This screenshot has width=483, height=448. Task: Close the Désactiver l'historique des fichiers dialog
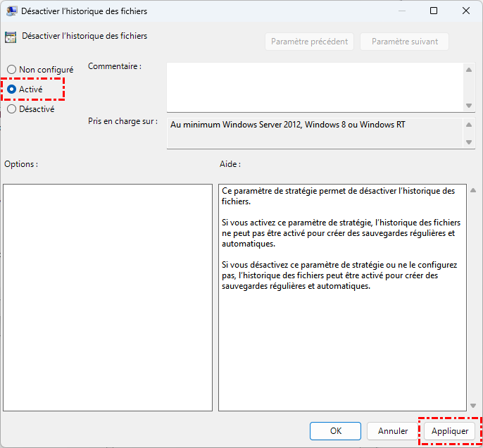pyautogui.click(x=466, y=11)
